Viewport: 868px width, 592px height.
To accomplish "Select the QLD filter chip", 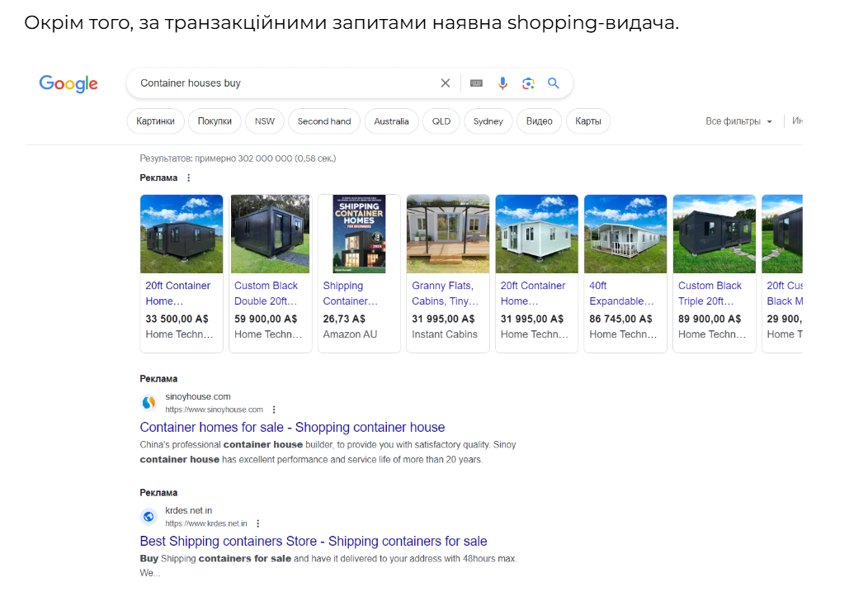I will [x=441, y=121].
